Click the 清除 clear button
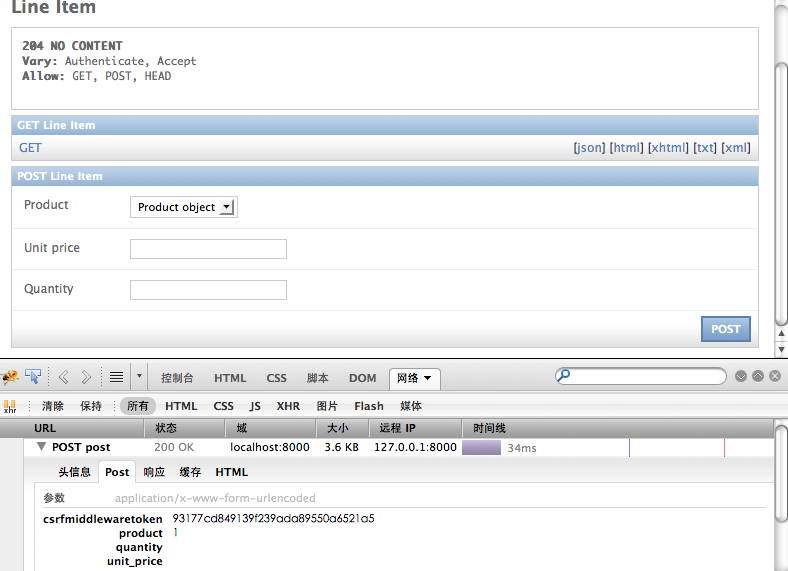Viewport: 788px width, 571px height. pyautogui.click(x=53, y=406)
